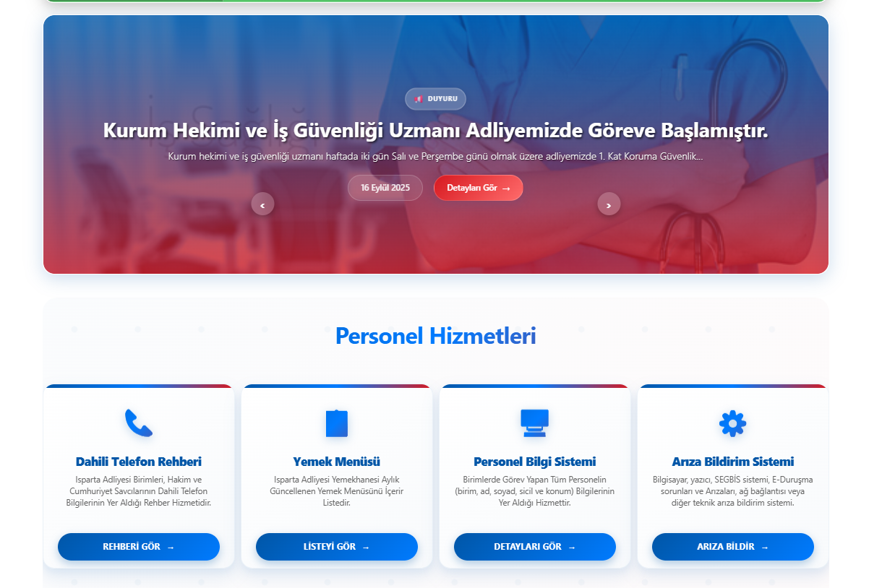882x588 pixels.
Task: Click the Personel Hizmetleri section heading
Action: pyautogui.click(x=435, y=335)
